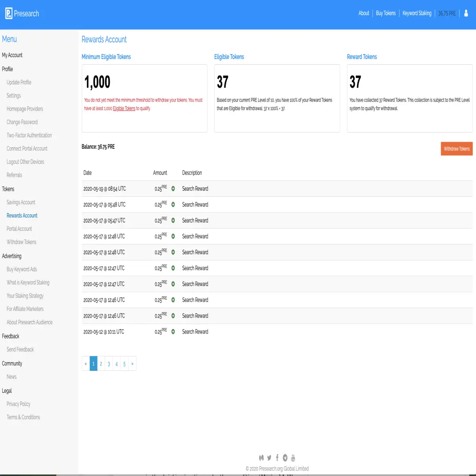Click the © 2020 Presearch.org Global Limited text
Viewport: 476px width, 476px height.
[277, 469]
